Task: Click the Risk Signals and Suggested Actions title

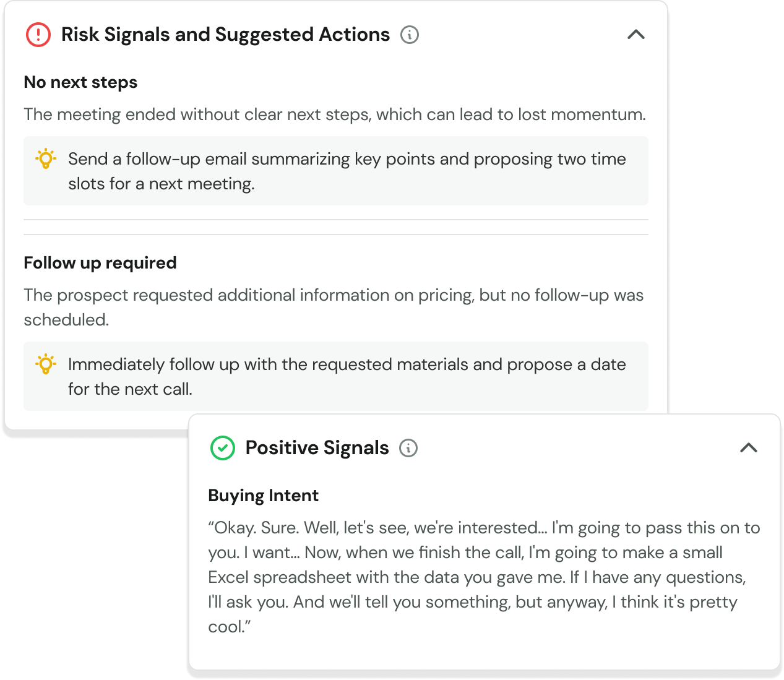Action: [x=225, y=35]
